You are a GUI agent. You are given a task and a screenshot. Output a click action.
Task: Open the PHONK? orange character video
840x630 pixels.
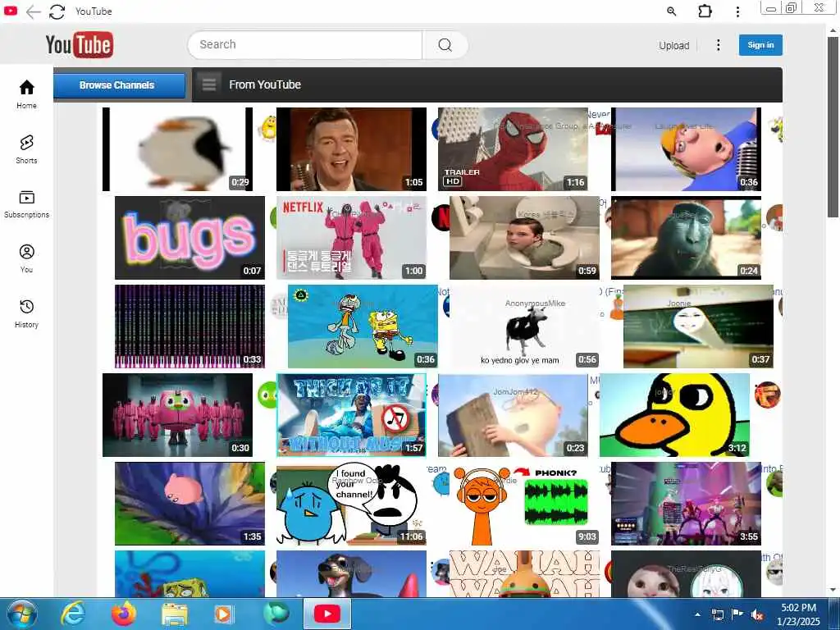tap(524, 504)
